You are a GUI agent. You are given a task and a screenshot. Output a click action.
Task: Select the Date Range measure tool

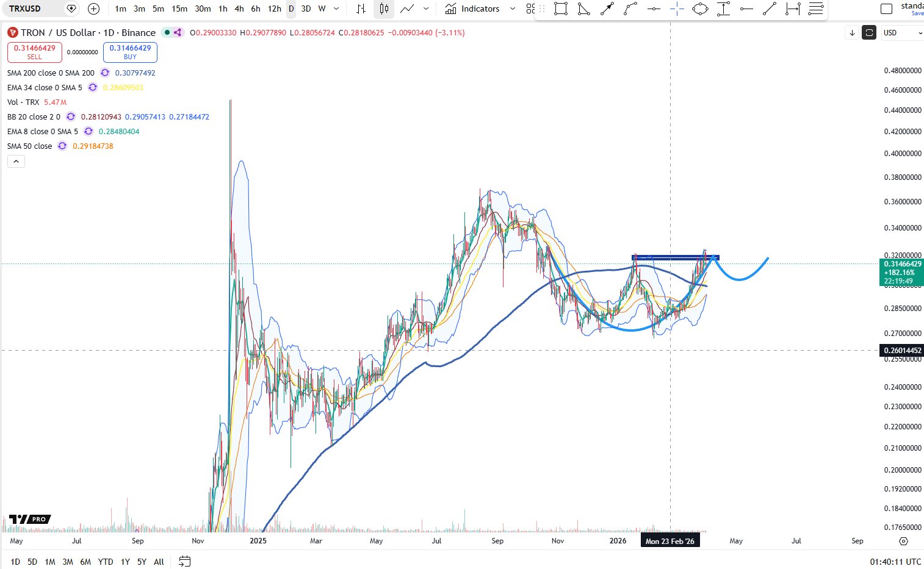tap(793, 9)
